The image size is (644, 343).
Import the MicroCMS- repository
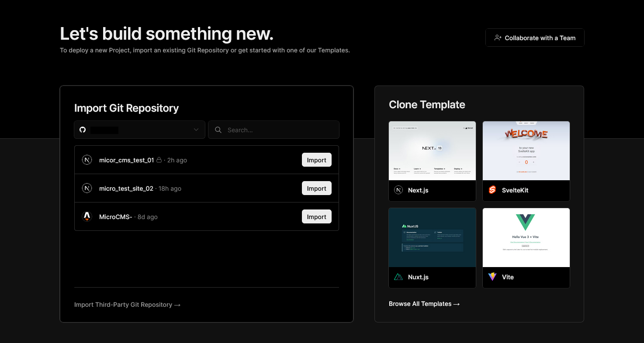316,217
